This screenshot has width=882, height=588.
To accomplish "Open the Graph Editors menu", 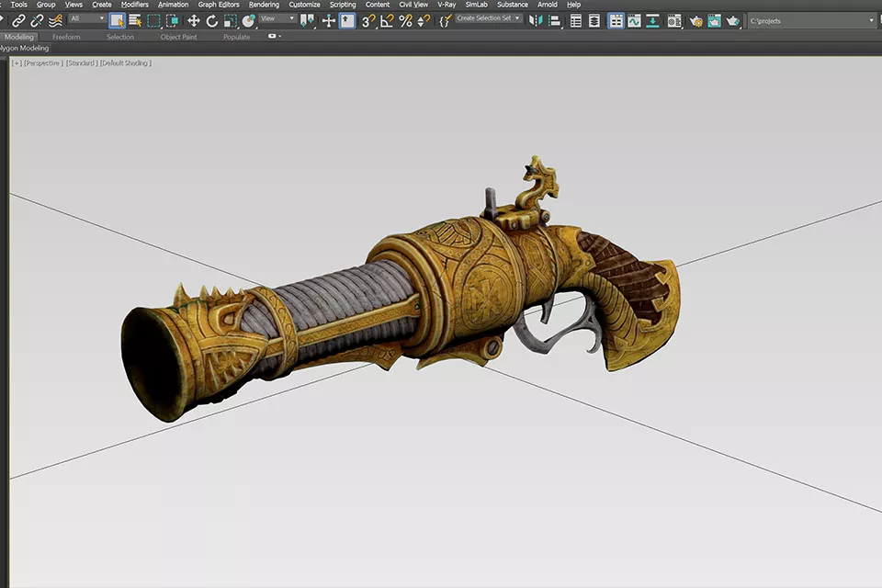I will tap(219, 5).
